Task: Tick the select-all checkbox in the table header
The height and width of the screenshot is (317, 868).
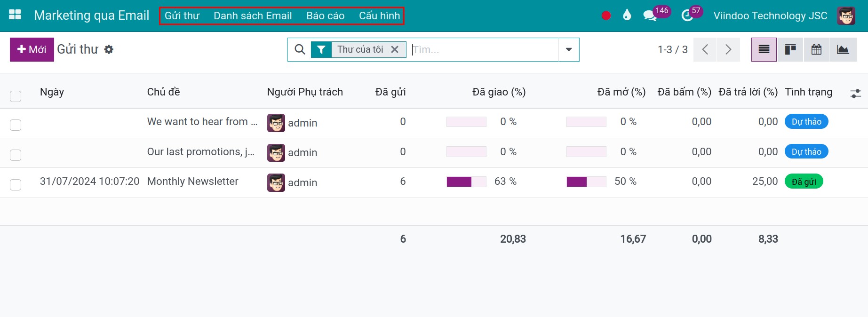Action: click(16, 96)
